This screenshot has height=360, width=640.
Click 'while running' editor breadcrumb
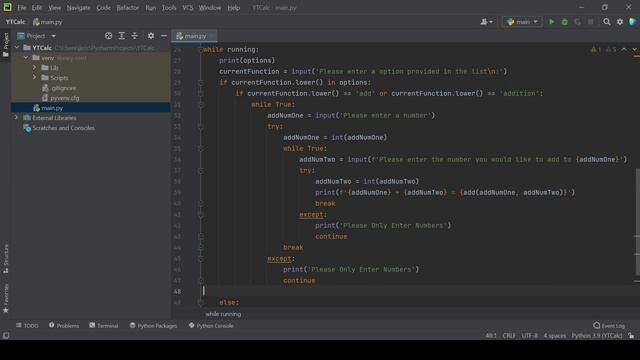[223, 314]
